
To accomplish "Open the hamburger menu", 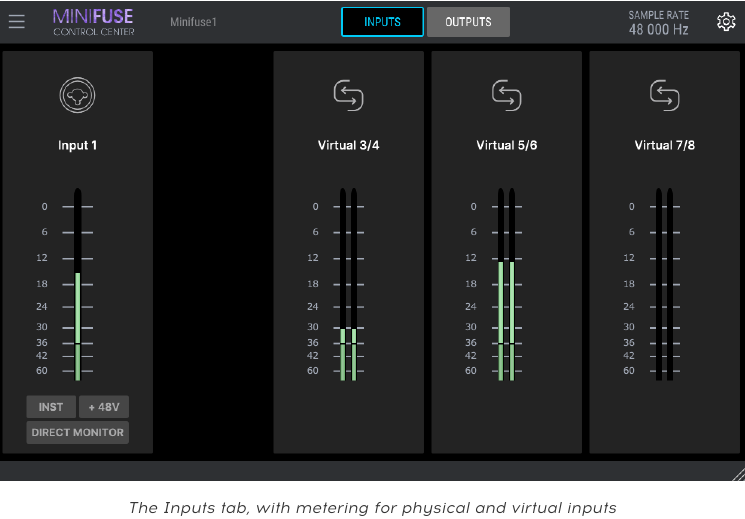I will click(17, 21).
